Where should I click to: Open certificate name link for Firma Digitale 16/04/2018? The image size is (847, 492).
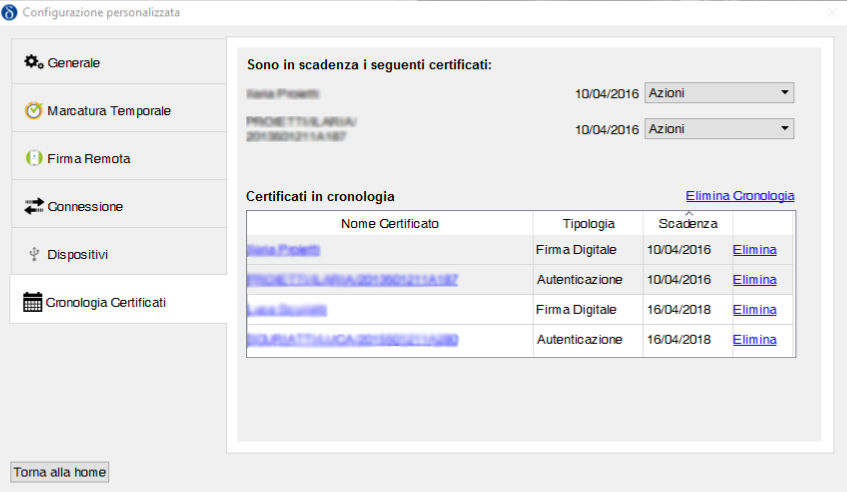(287, 309)
